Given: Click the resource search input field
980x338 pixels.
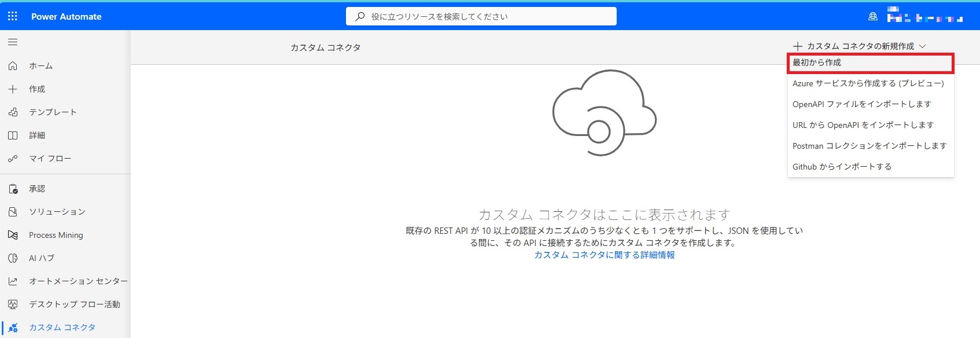Looking at the screenshot, I should click(x=481, y=17).
